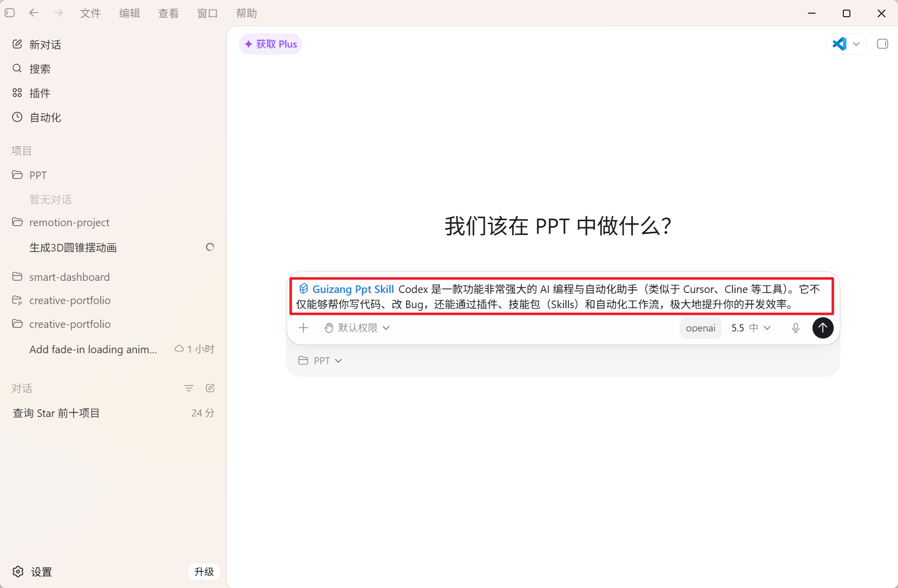Click the 24 分 timestamp

tap(203, 413)
